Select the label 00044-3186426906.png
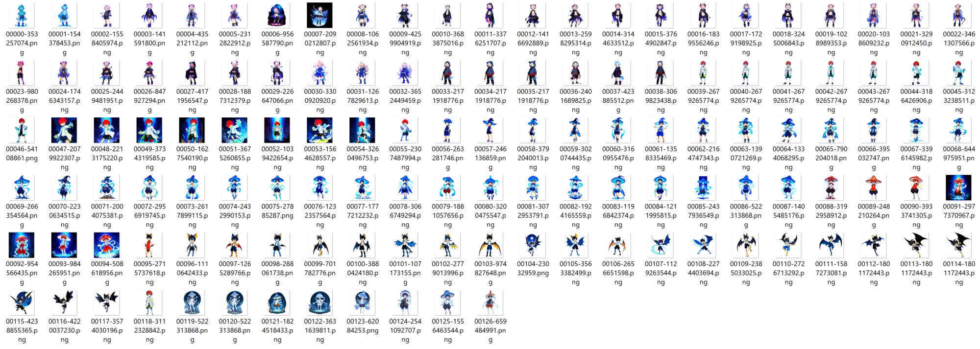The image size is (980, 349). pos(916,100)
